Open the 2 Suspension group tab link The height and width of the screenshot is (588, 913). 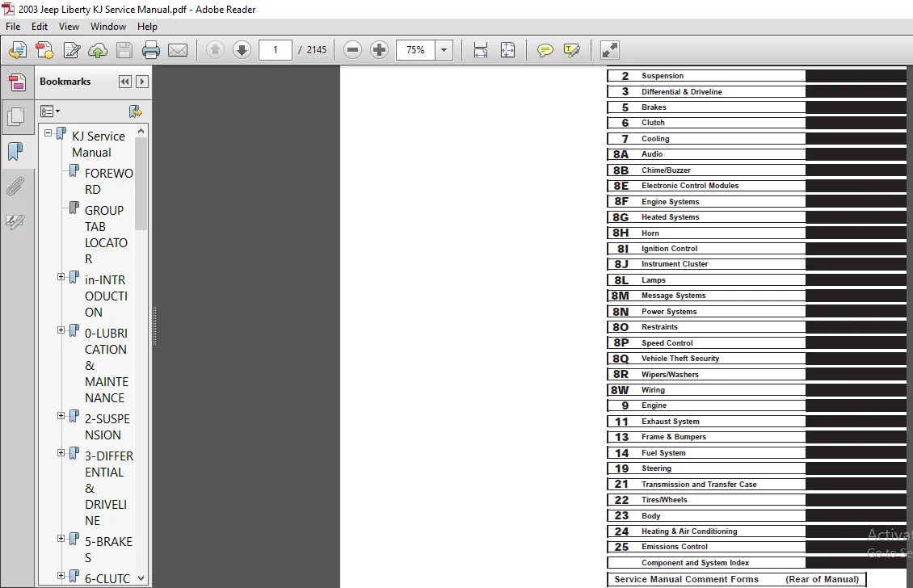[x=706, y=76]
